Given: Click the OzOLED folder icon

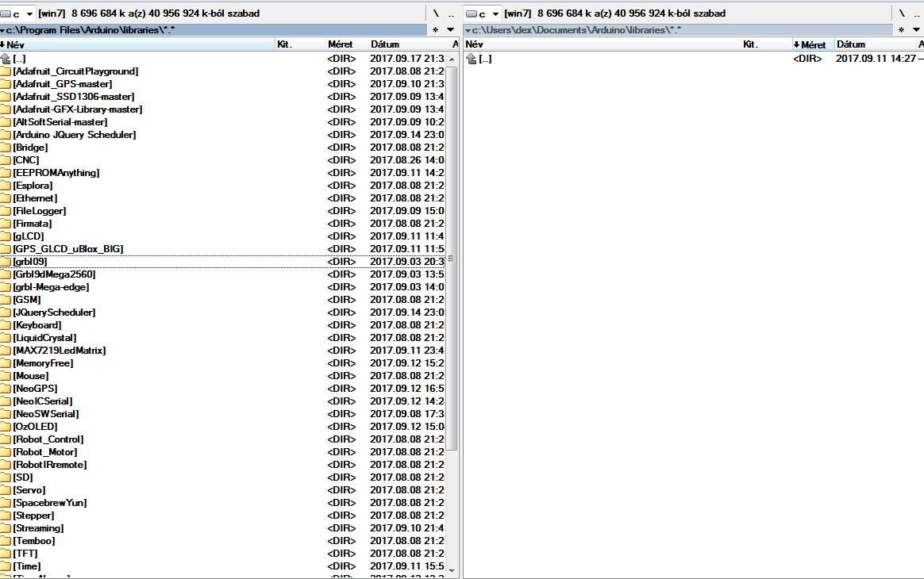Looking at the screenshot, I should 6,427.
